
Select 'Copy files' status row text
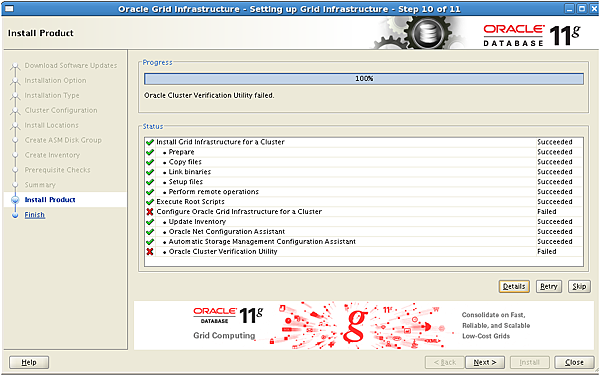(185, 162)
